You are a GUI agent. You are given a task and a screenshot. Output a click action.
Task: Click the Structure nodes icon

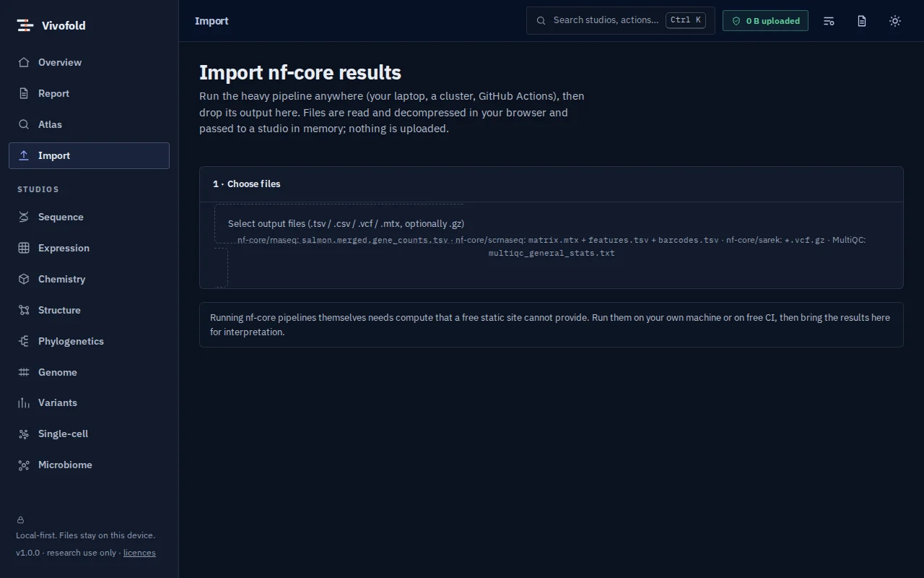point(24,310)
